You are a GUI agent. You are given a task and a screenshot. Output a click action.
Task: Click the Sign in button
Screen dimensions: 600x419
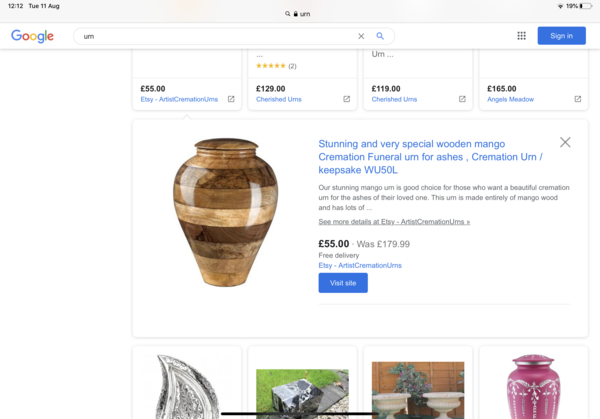click(561, 36)
